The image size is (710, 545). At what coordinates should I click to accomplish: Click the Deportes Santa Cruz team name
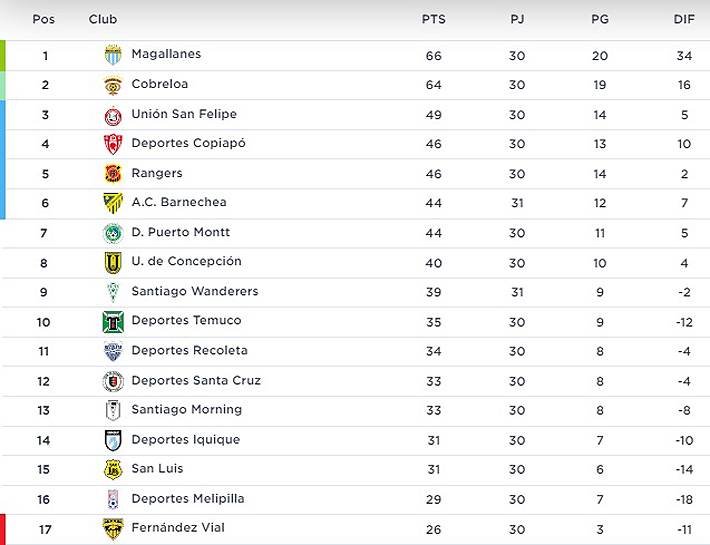(x=196, y=380)
